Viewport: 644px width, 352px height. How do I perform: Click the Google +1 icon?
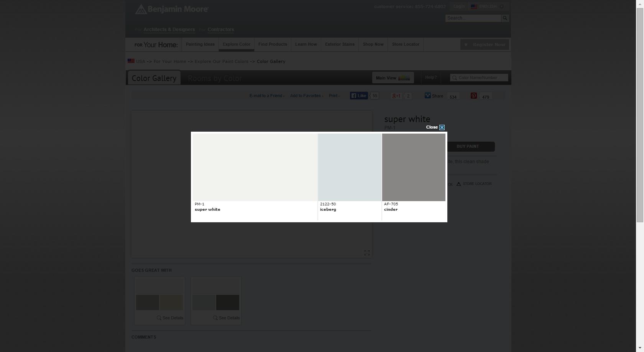tap(396, 96)
